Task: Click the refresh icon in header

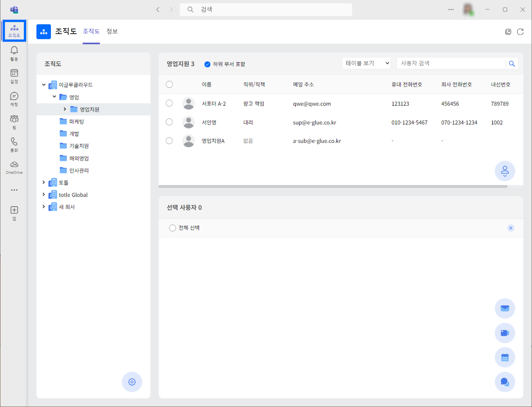Action: (520, 32)
